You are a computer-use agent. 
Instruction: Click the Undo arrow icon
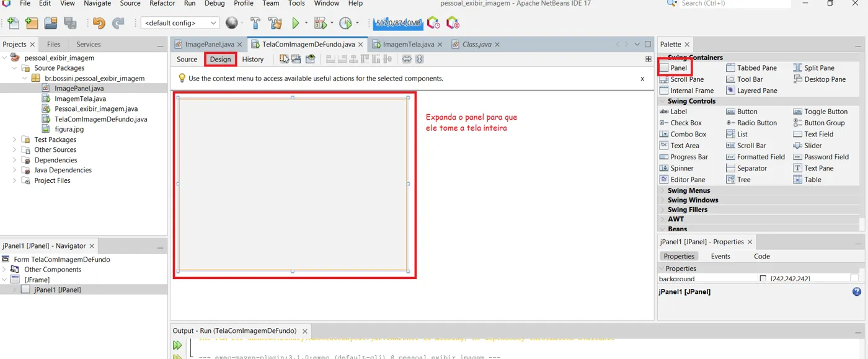coord(99,24)
